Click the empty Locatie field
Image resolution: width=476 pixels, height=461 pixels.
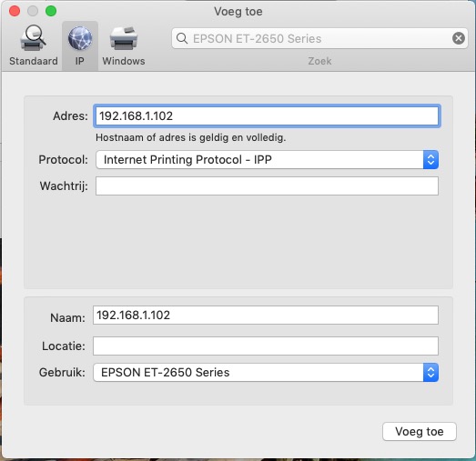point(266,346)
